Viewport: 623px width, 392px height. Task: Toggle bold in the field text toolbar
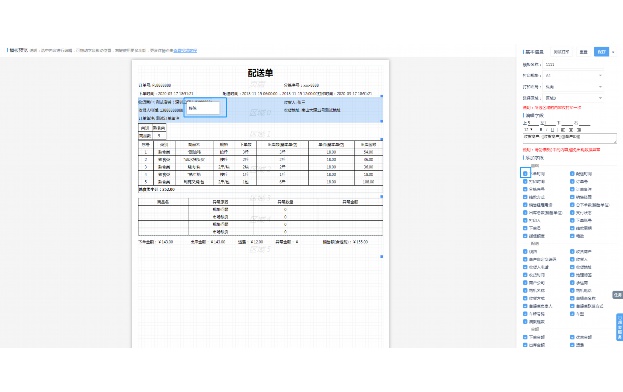pos(541,129)
